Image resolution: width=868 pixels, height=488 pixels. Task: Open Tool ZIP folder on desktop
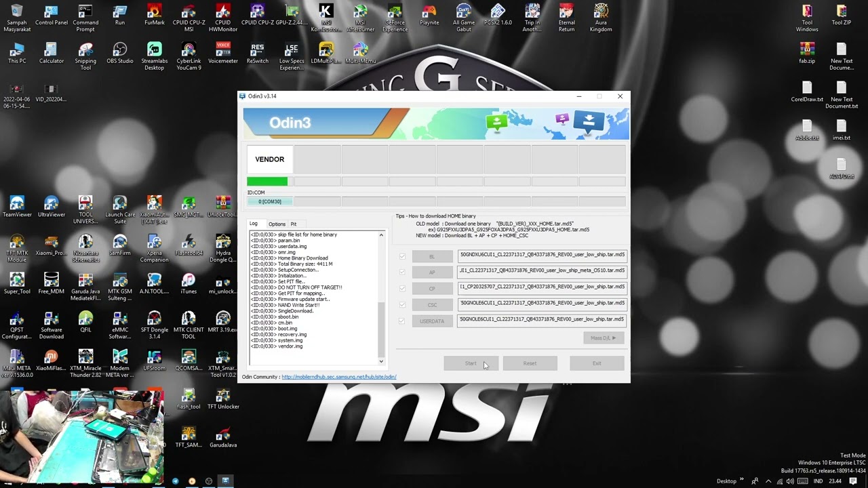[842, 15]
